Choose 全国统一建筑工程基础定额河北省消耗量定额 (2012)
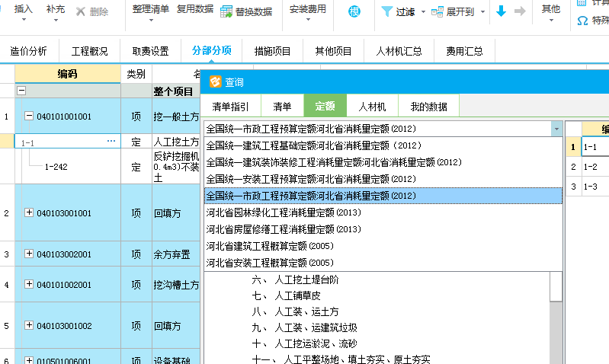The image size is (609, 364). click(x=383, y=145)
